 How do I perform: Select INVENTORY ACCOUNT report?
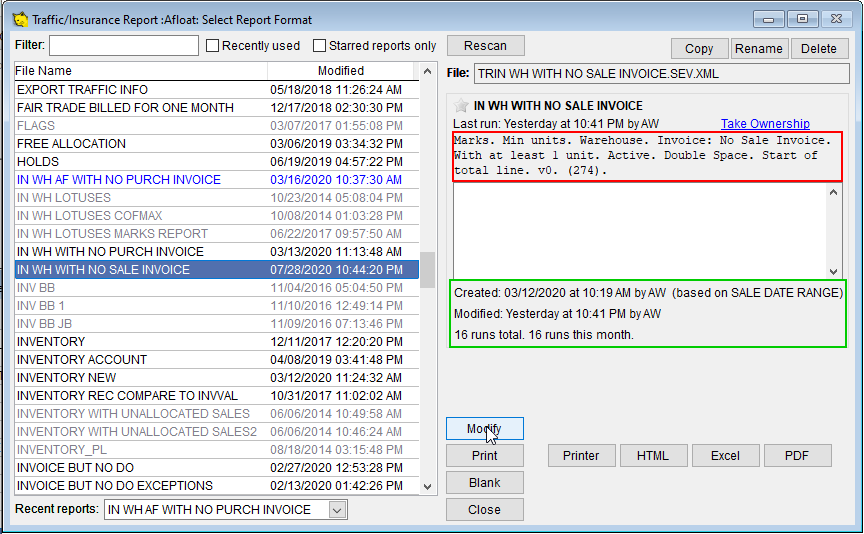(x=217, y=359)
